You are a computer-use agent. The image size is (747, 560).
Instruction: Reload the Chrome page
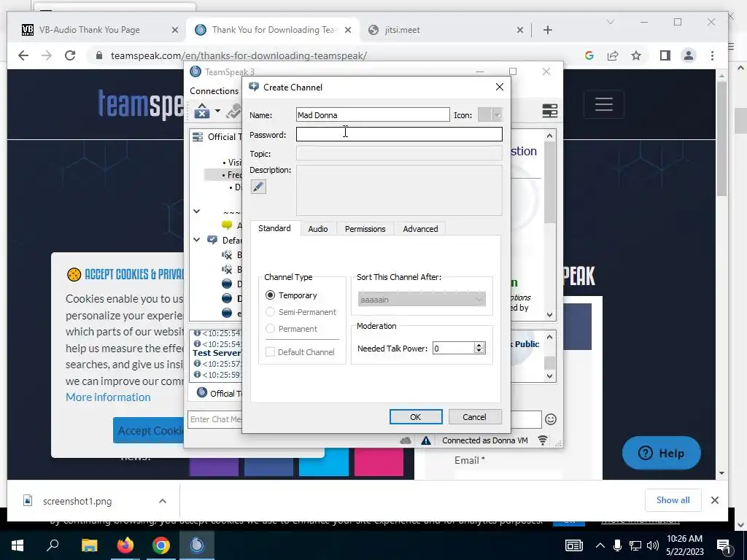(x=70, y=55)
